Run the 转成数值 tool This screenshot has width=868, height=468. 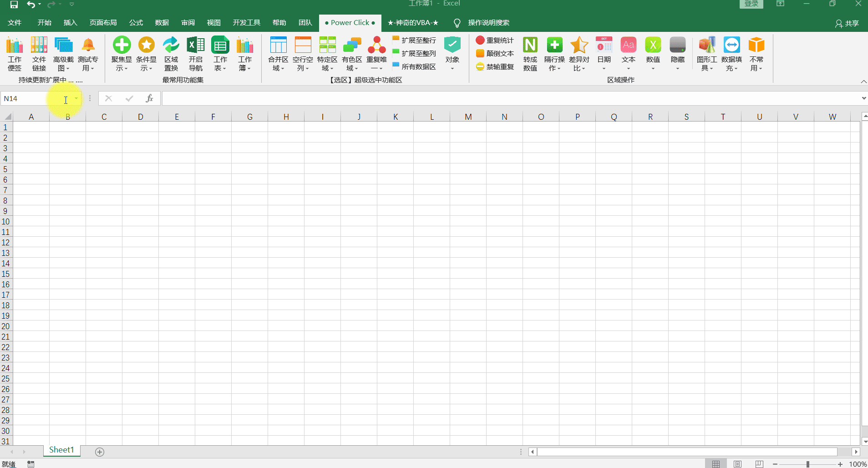[x=530, y=54]
